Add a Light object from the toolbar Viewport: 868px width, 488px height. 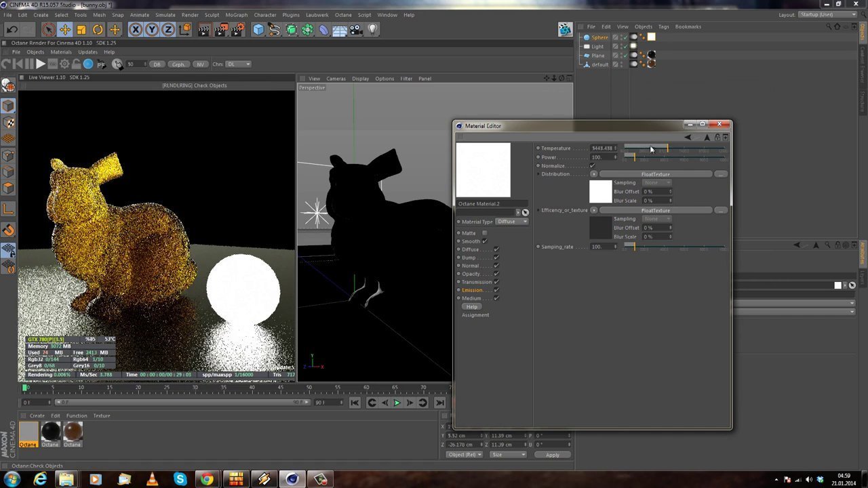[372, 29]
